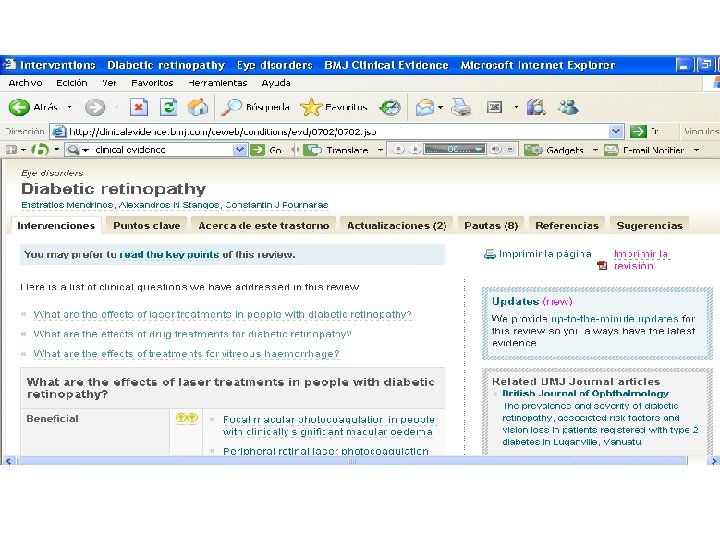Open the Sugerencias tab
Screen dimensions: 720x540
click(x=649, y=225)
